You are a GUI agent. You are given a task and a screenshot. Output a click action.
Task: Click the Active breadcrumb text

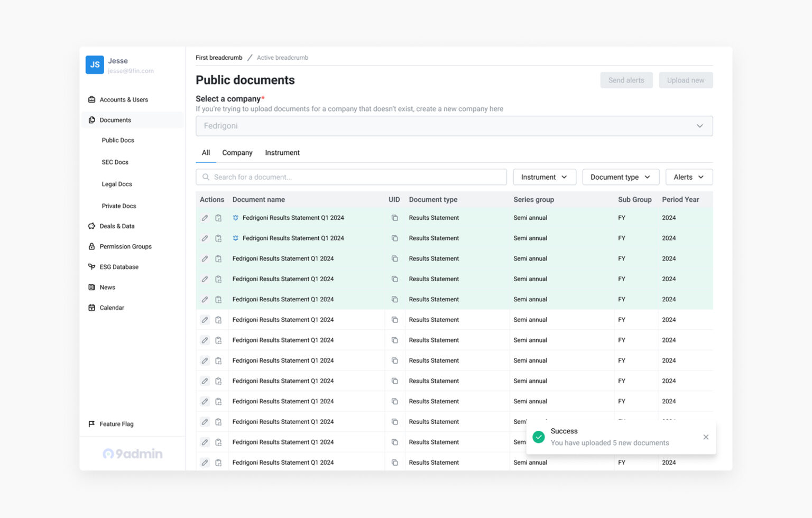click(x=282, y=58)
